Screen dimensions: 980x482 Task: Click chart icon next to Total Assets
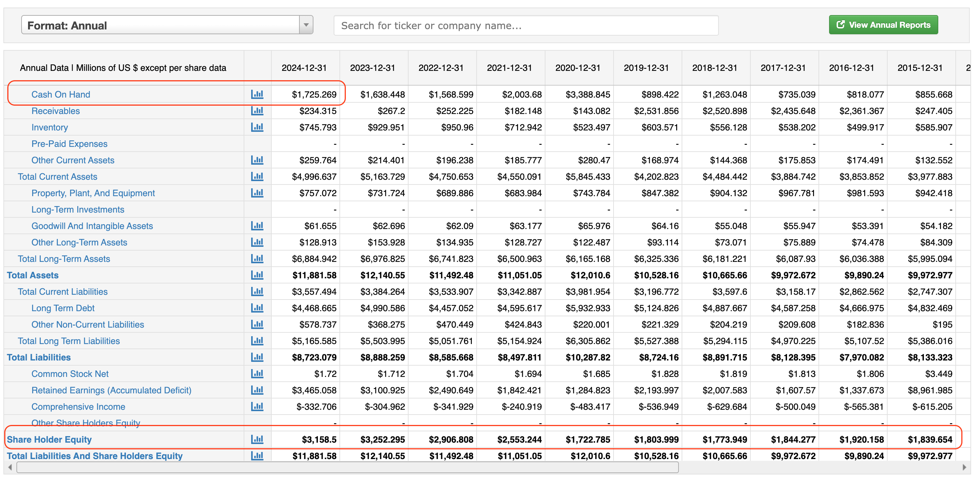pos(257,275)
